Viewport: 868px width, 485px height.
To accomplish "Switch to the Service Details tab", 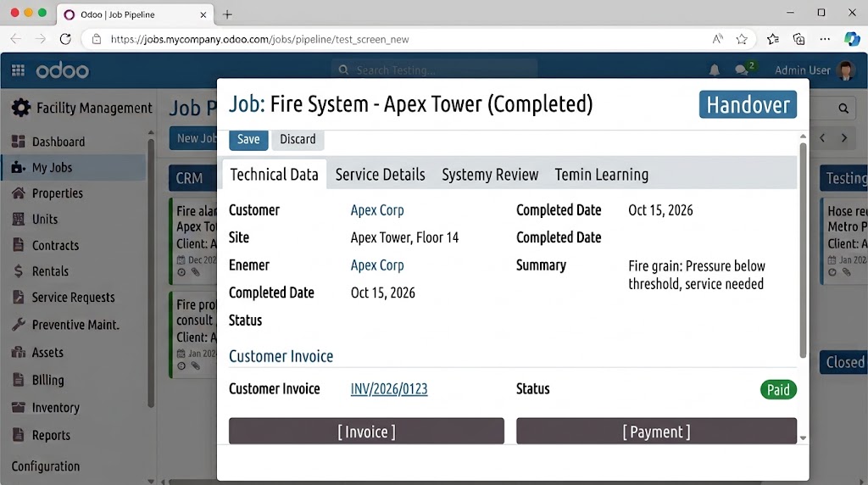I will click(x=380, y=175).
